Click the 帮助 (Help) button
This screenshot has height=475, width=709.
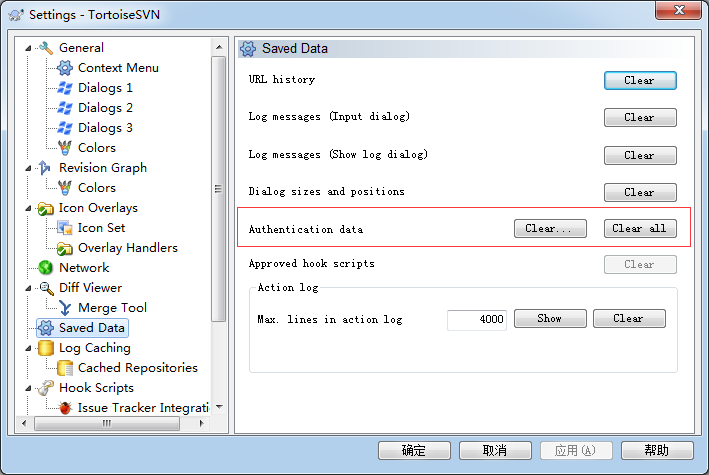coord(657,451)
